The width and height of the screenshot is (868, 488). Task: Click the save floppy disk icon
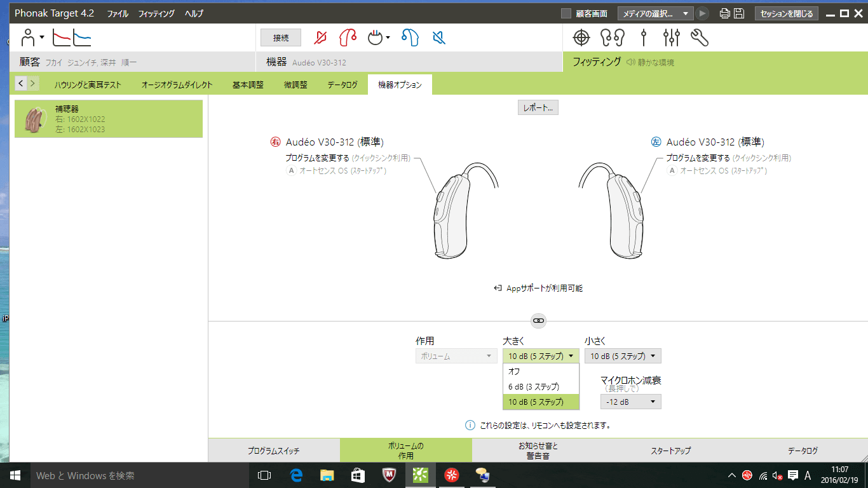pos(739,13)
